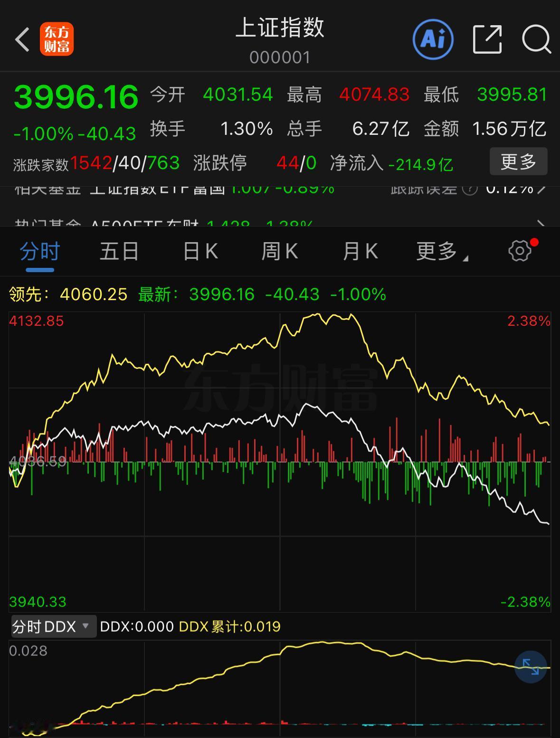Image resolution: width=560 pixels, height=738 pixels.
Task: Tap the 总手 value 6.27亿
Action: (381, 129)
